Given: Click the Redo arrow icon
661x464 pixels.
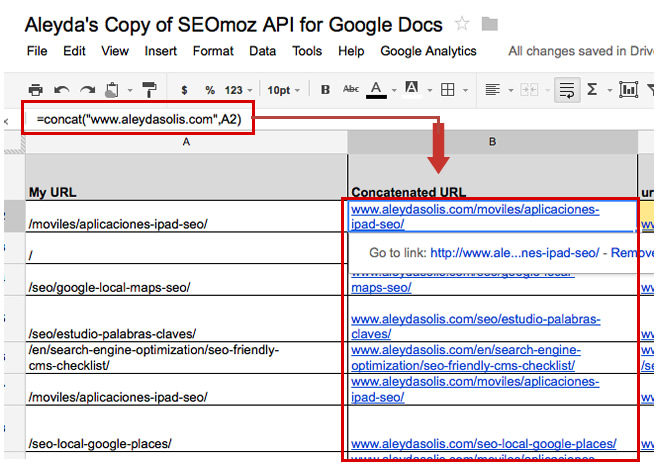Looking at the screenshot, I should point(88,90).
